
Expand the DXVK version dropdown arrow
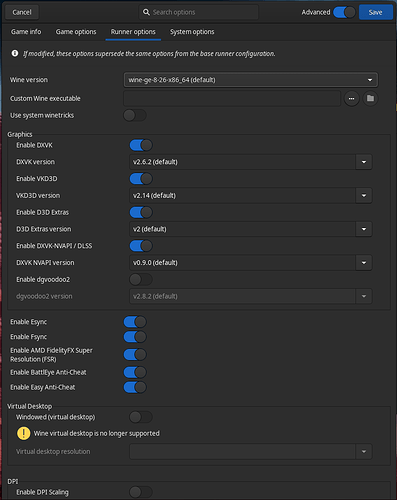tap(364, 162)
